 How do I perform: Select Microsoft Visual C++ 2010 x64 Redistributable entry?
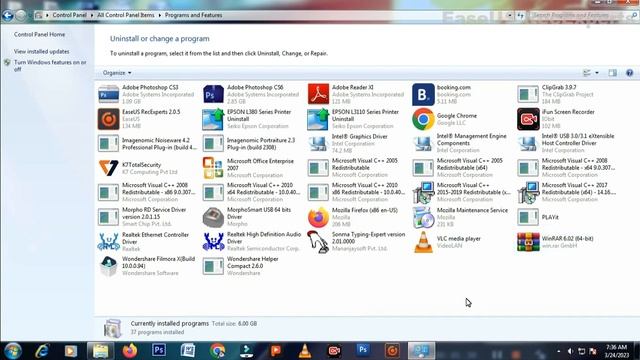pyautogui.click(x=253, y=192)
